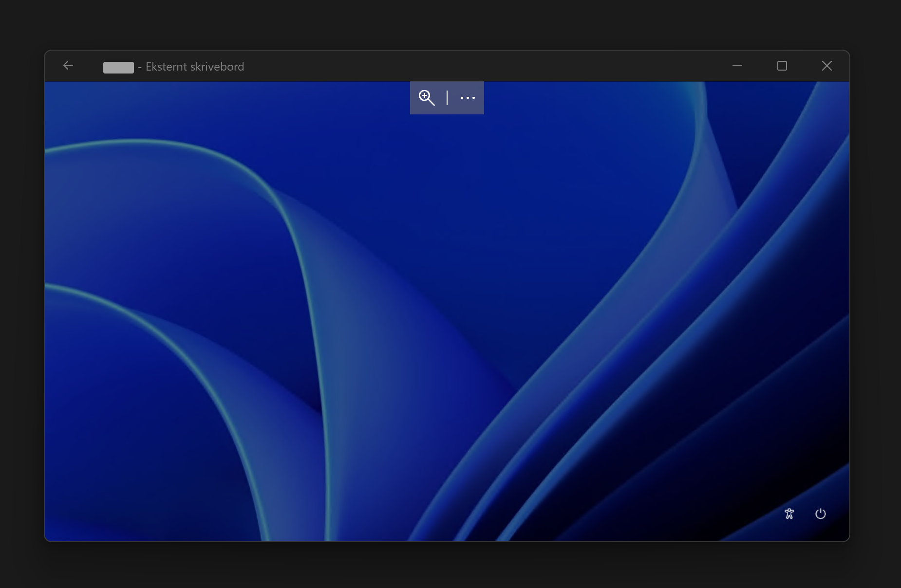Click the 'Eksternt skrivebord' title text
This screenshot has width=901, height=588.
195,67
